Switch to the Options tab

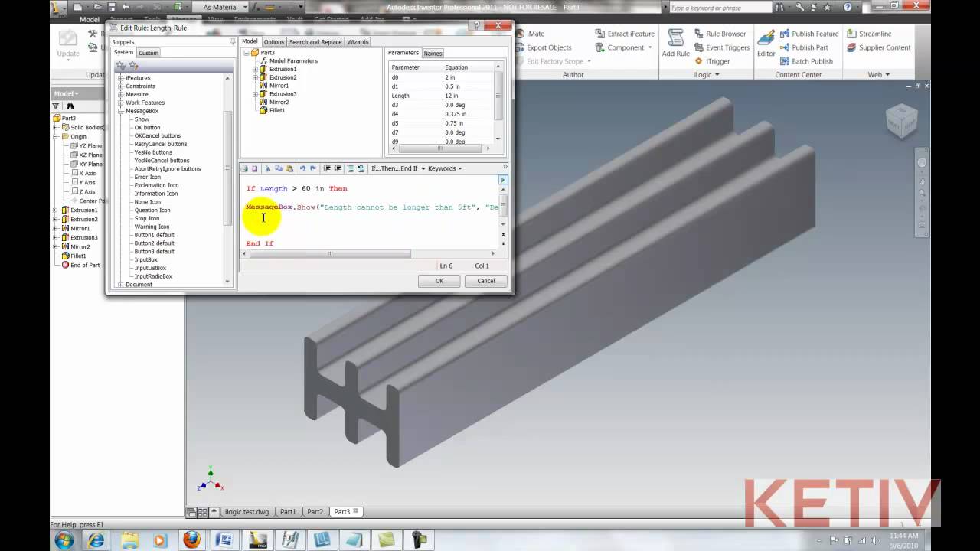coord(274,42)
